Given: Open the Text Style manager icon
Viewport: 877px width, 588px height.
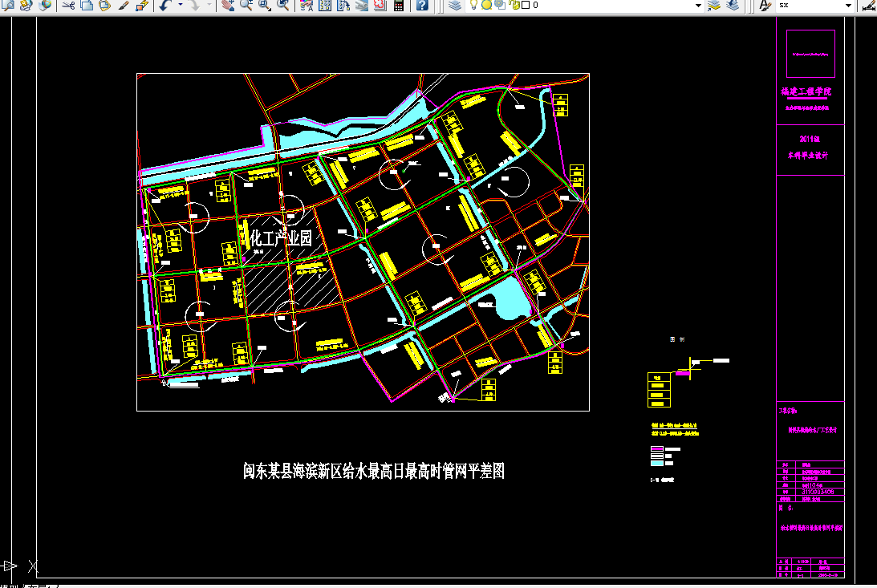Looking at the screenshot, I should pyautogui.click(x=764, y=5).
